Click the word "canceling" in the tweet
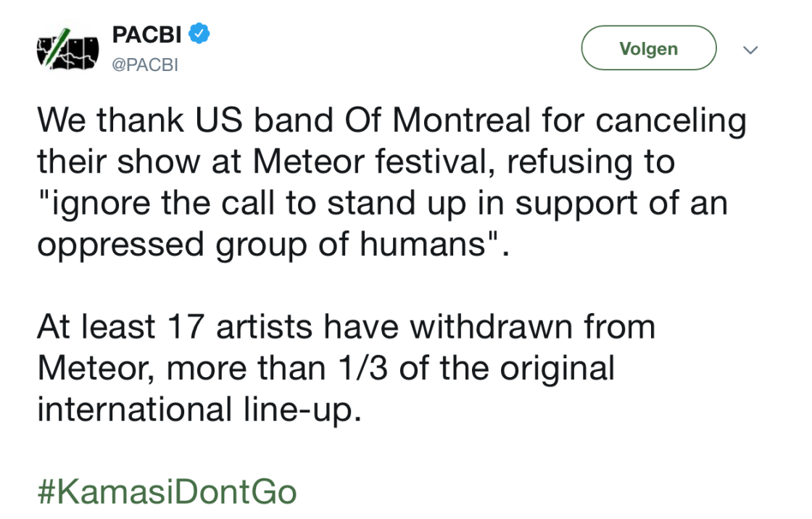This screenshot has height=519, width=812. 671,120
